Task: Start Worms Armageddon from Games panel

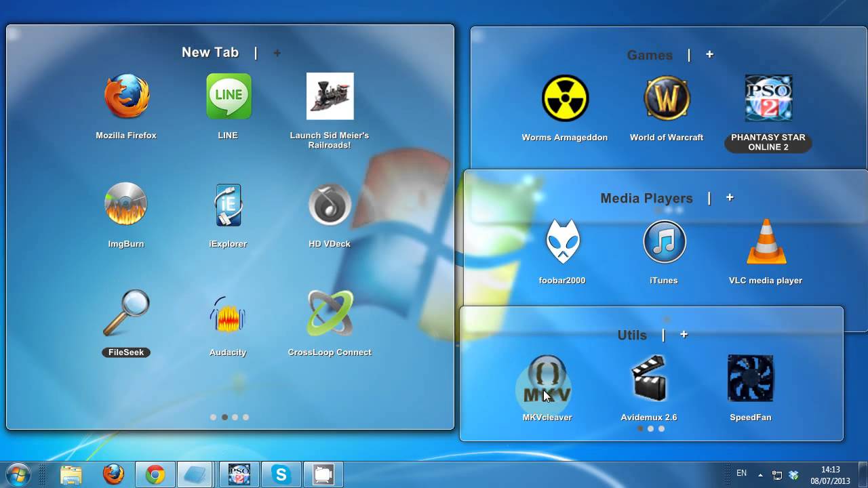Action: 565,98
